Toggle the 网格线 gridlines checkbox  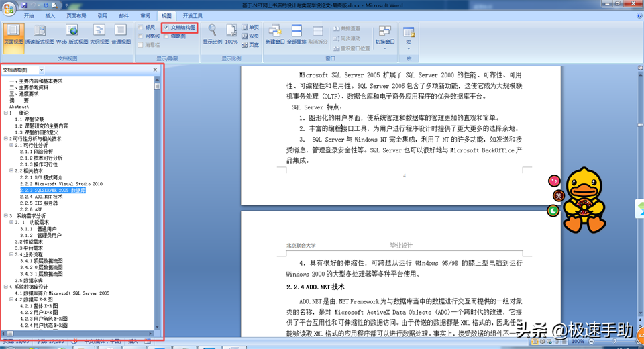[141, 36]
